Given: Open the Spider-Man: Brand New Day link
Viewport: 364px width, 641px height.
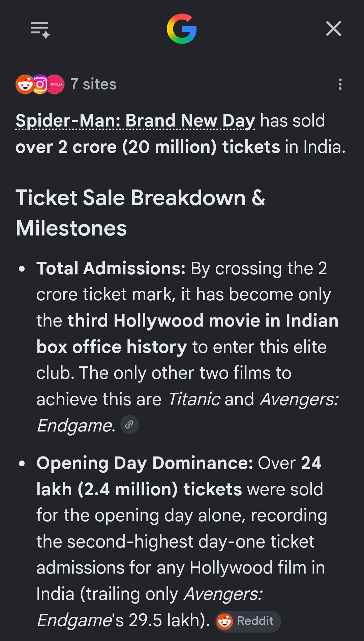Looking at the screenshot, I should click(135, 121).
